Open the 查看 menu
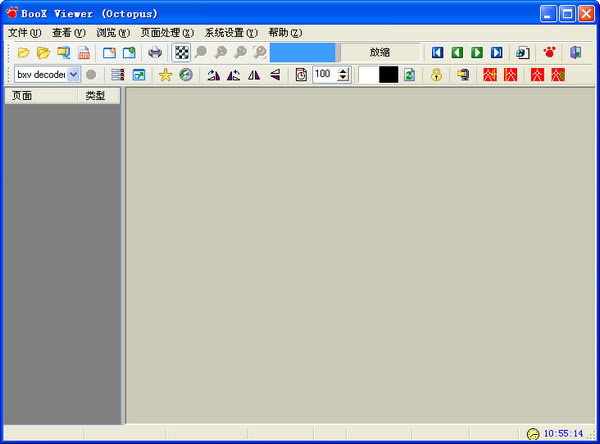This screenshot has height=444, width=600. click(69, 33)
